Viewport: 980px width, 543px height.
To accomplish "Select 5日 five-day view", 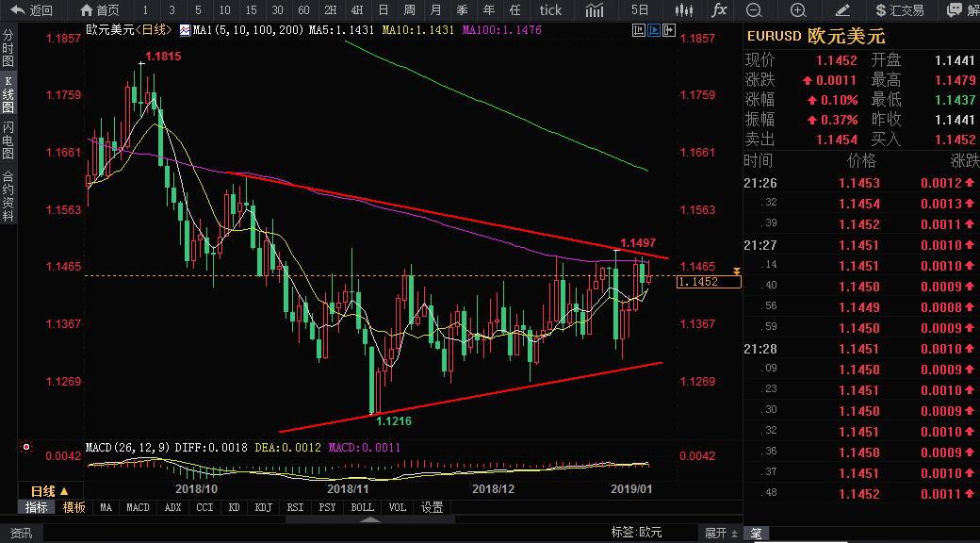I will (x=640, y=10).
